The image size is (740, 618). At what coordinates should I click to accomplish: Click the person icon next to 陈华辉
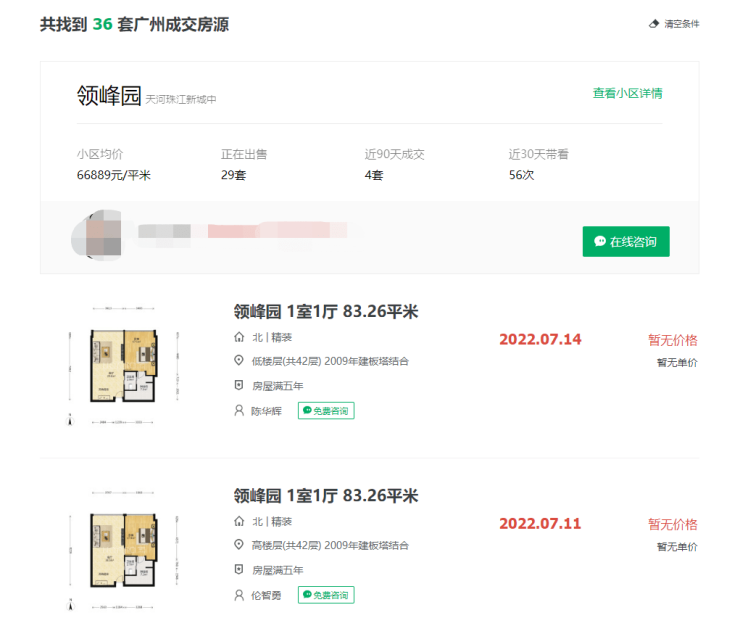point(238,410)
